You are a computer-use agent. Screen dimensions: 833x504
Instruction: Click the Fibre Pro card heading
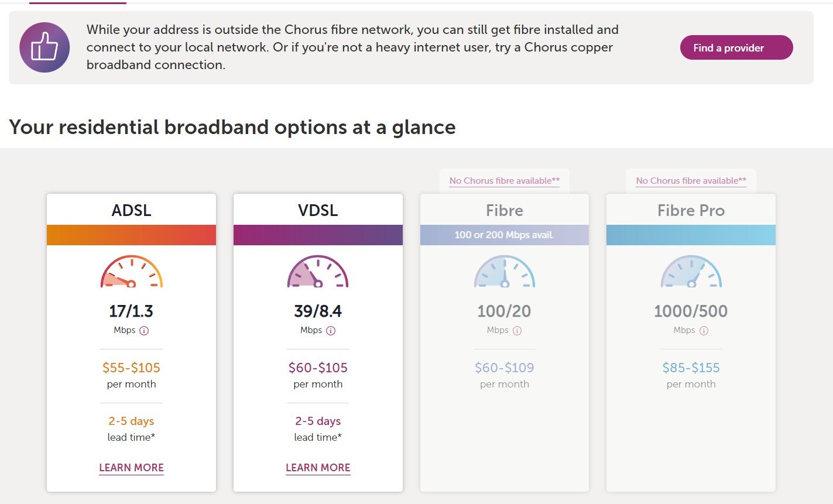click(691, 211)
